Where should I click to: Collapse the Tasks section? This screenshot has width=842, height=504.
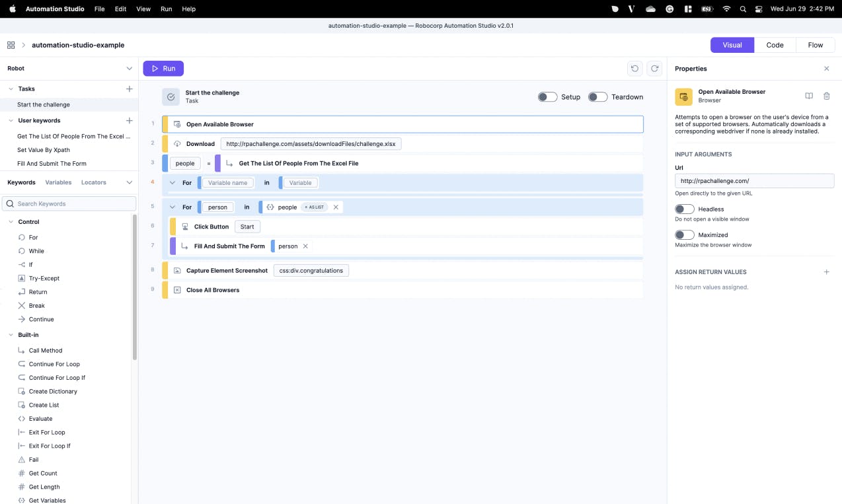pos(11,89)
